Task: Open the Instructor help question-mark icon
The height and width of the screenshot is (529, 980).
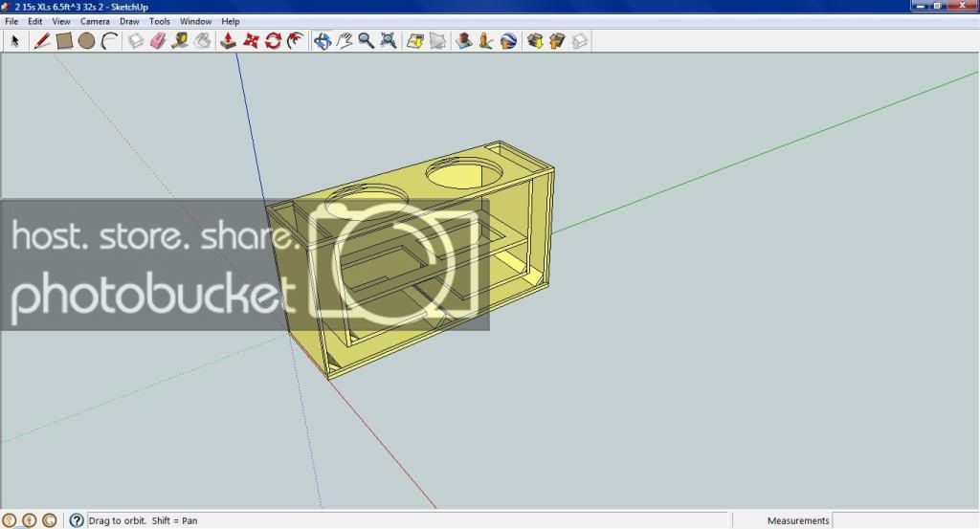Action: [77, 520]
